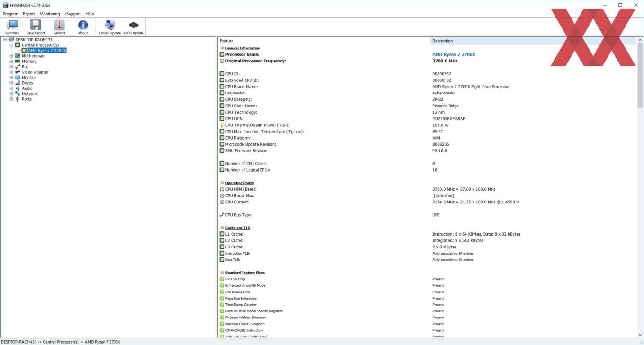644x345 pixels.
Task: Open the Summary toolbar icon
Action: click(12, 27)
